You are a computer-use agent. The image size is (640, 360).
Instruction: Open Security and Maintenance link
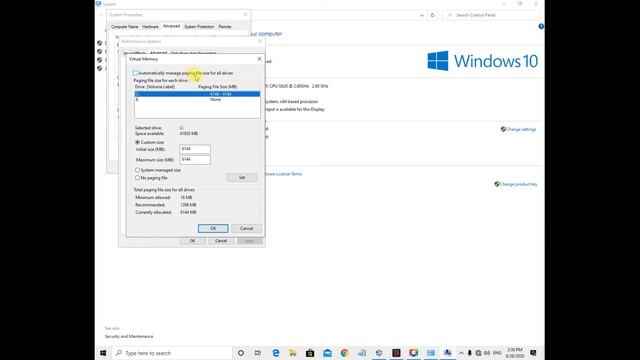pyautogui.click(x=129, y=336)
